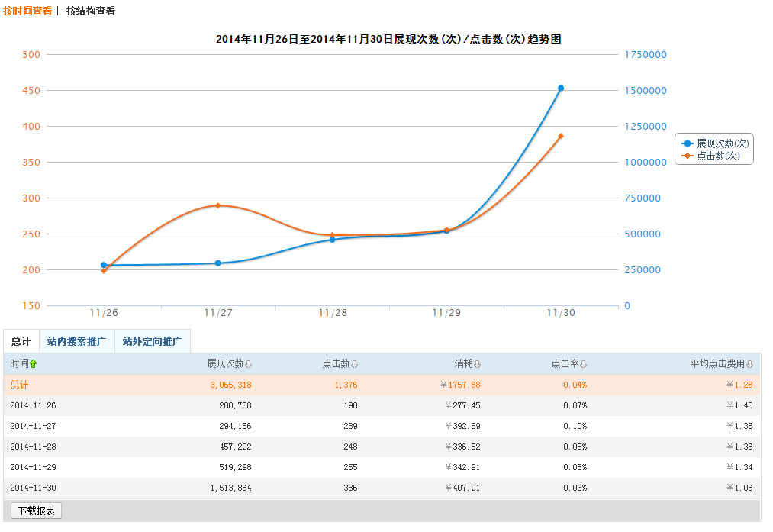Click the 平均点击费用 column header text
Viewport: 773px width, 532px height.
[717, 364]
